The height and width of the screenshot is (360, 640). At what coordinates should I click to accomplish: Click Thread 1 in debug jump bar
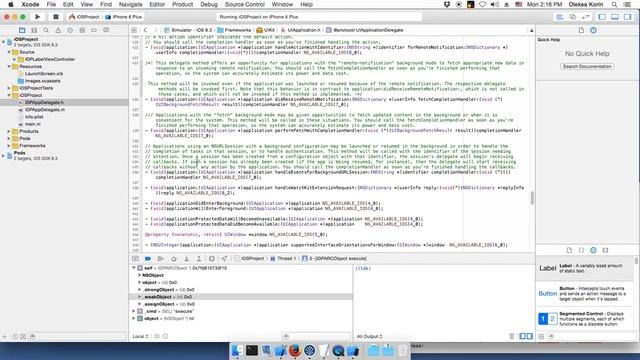(283, 258)
